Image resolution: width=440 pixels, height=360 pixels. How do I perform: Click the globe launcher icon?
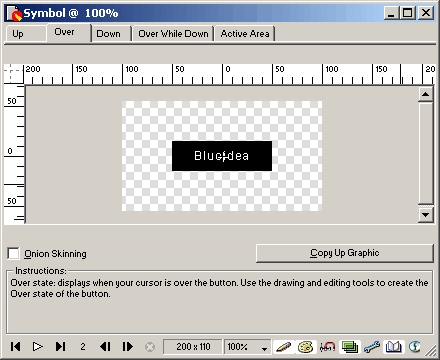click(x=415, y=347)
